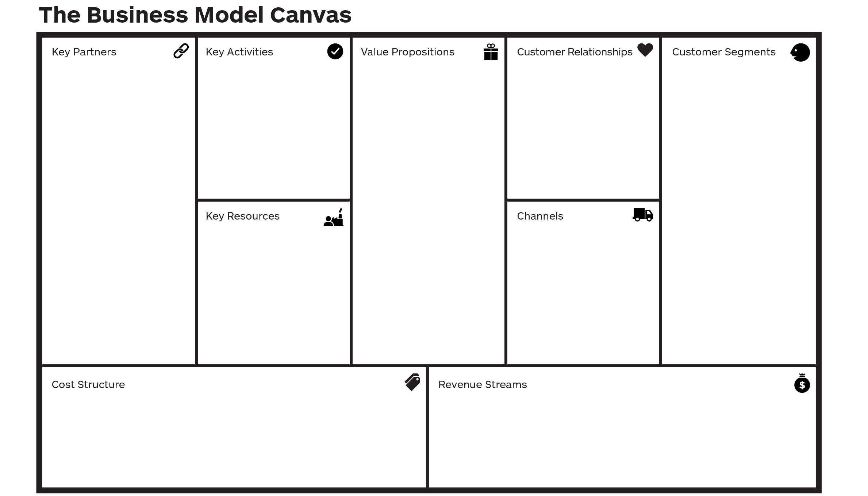
Task: Expand the Key Resources section area
Action: (x=275, y=283)
